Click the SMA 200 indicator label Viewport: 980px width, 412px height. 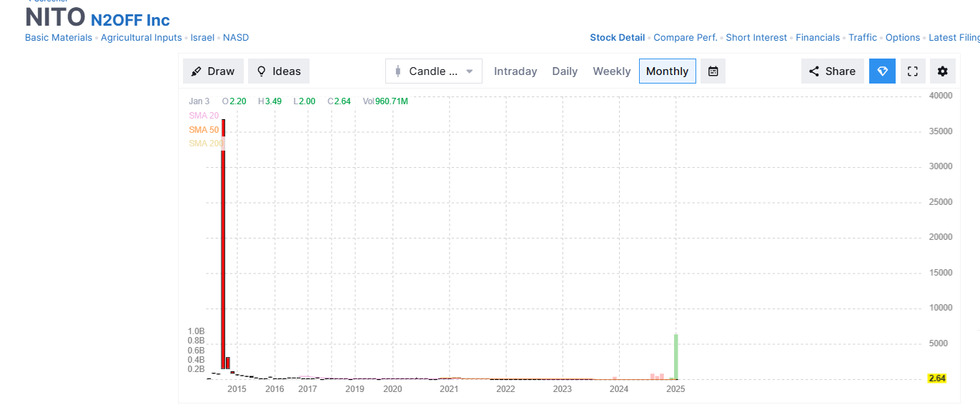206,144
